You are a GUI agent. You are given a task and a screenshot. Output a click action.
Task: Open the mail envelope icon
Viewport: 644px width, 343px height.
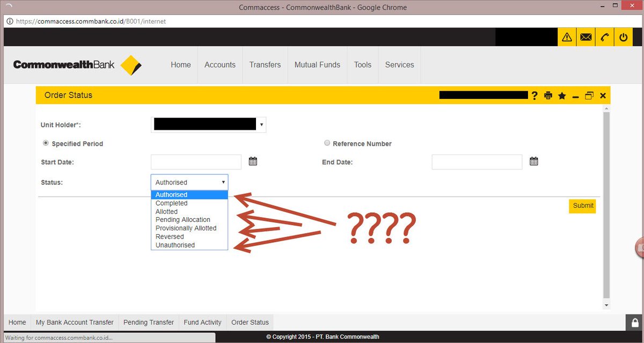click(586, 37)
